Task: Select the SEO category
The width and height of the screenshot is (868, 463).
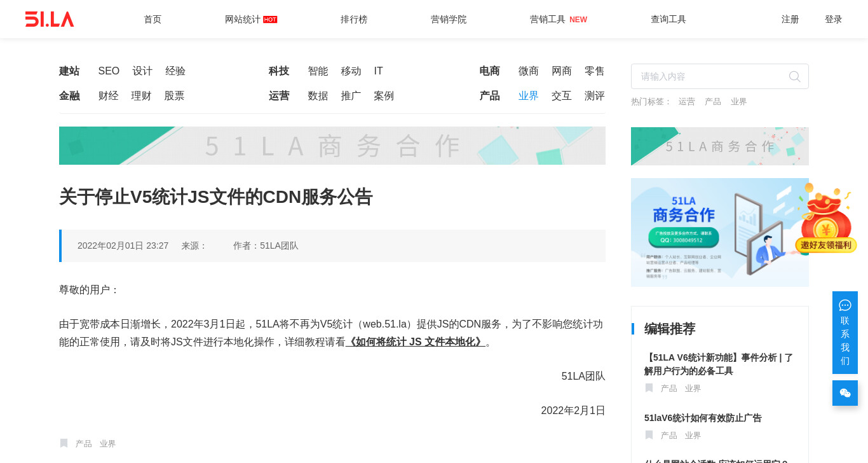Action: [x=109, y=71]
